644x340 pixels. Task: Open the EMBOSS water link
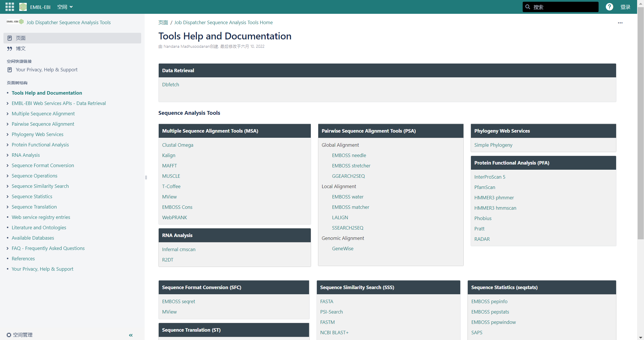coord(348,197)
